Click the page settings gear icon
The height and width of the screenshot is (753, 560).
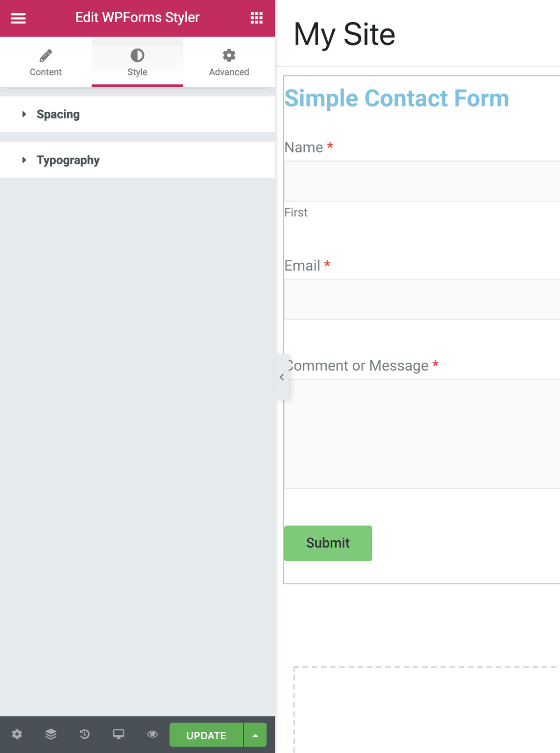(17, 734)
